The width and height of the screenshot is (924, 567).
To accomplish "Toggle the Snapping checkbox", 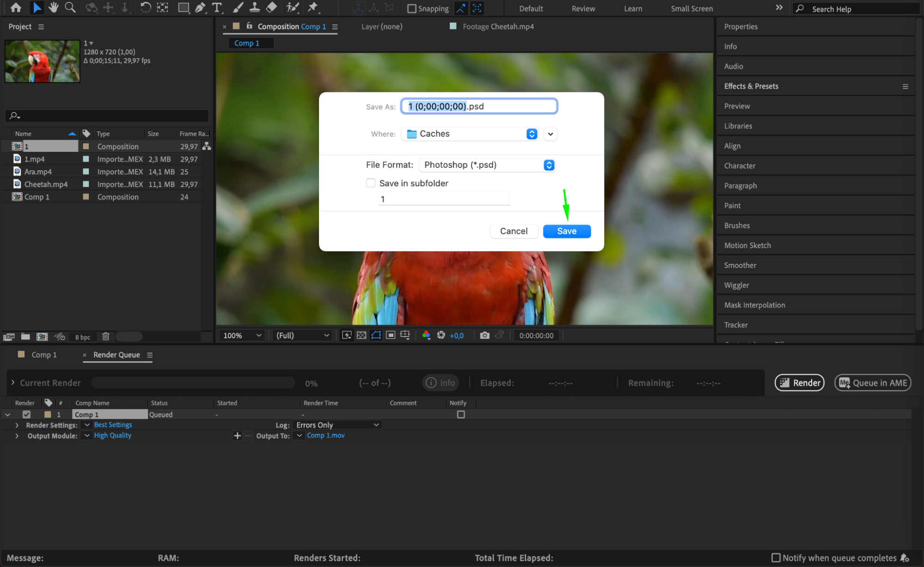I will [x=411, y=8].
